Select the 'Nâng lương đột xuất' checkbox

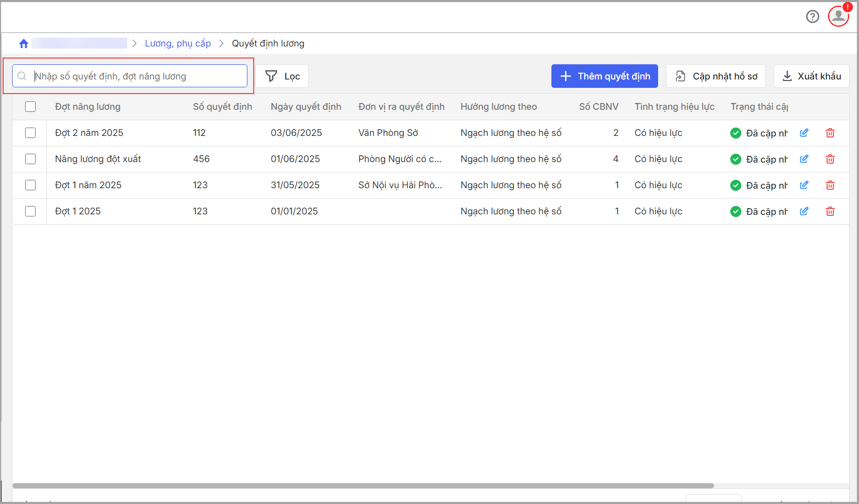point(30,159)
